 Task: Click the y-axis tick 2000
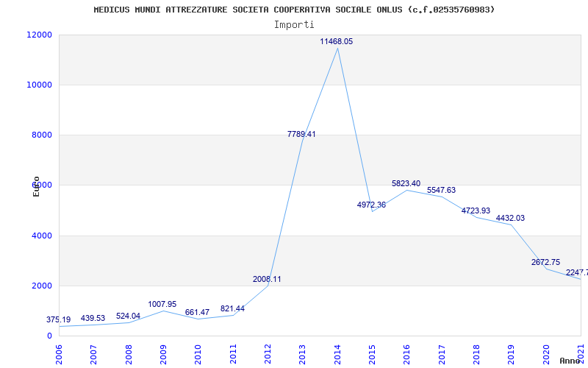pos(41,286)
